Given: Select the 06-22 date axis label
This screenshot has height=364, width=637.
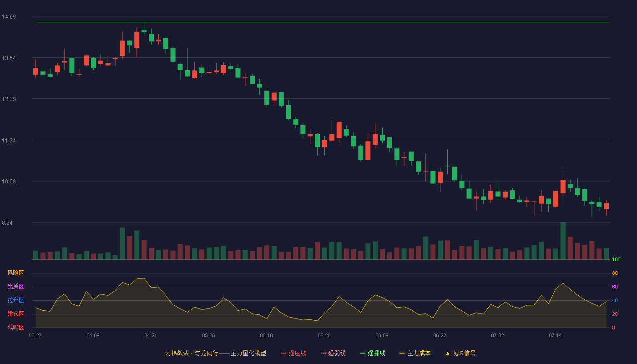Looking at the screenshot, I should [440, 335].
